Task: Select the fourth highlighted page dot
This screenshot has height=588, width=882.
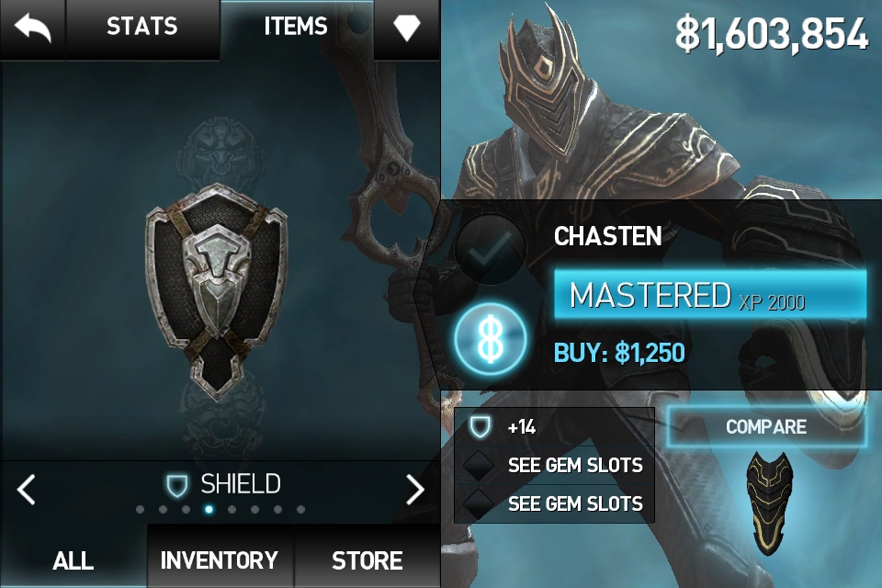Action: (209, 509)
